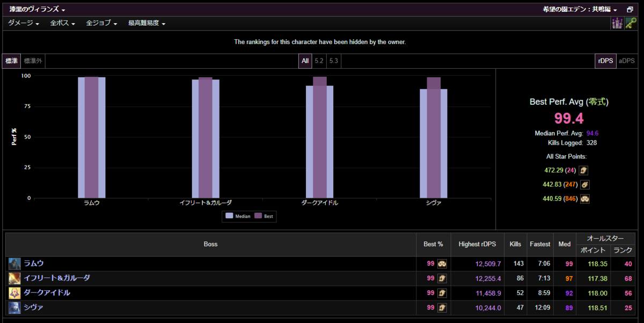
Task: Click the job icon next to 442.83 points
Action: click(586, 184)
